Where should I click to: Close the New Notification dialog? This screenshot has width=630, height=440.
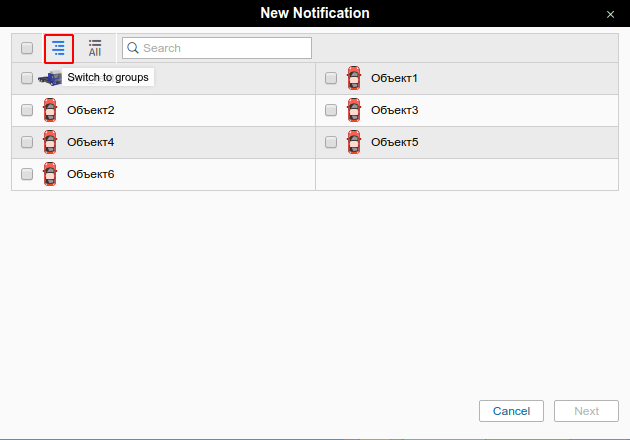610,14
